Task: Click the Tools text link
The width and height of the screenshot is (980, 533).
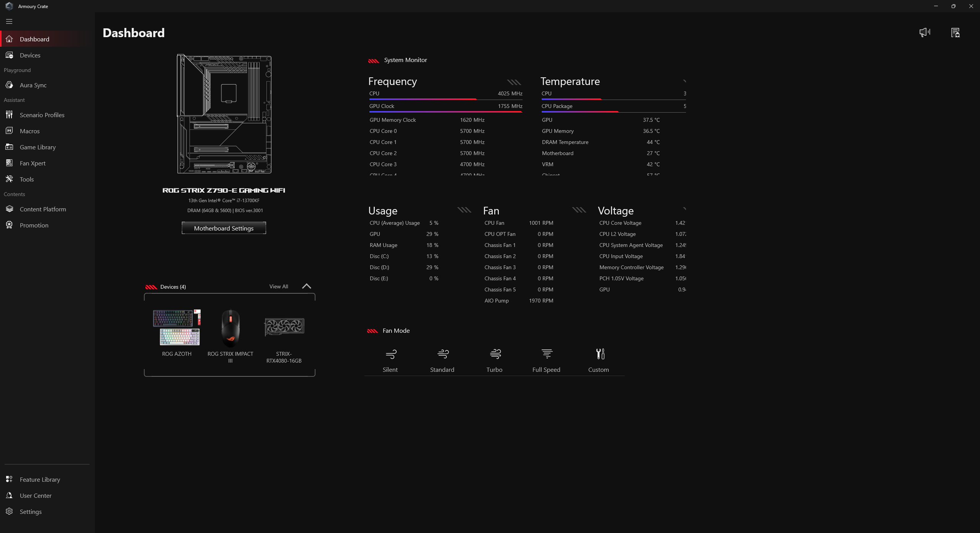Action: [27, 179]
